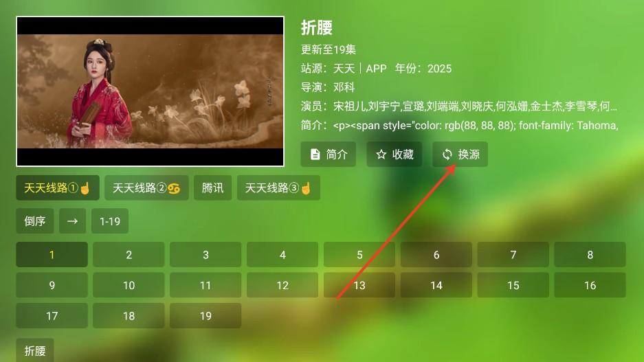The height and width of the screenshot is (362, 644).
Task: Select episode 16
Action: click(590, 286)
